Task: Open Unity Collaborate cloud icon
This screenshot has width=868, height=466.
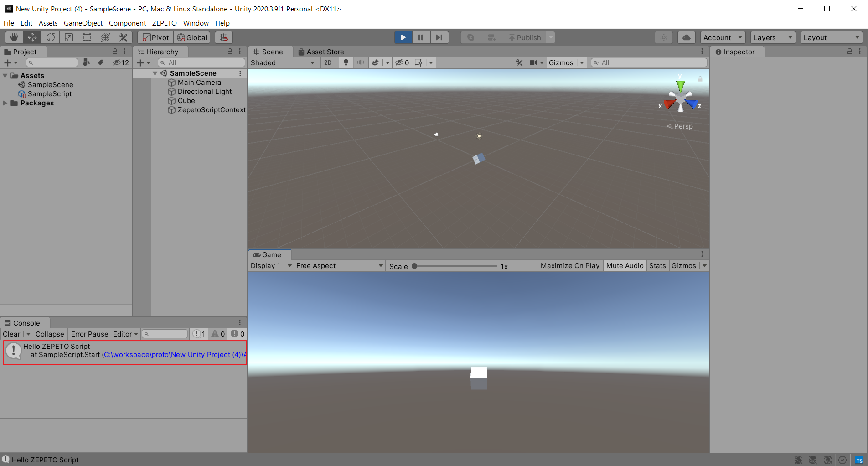Action: click(687, 37)
